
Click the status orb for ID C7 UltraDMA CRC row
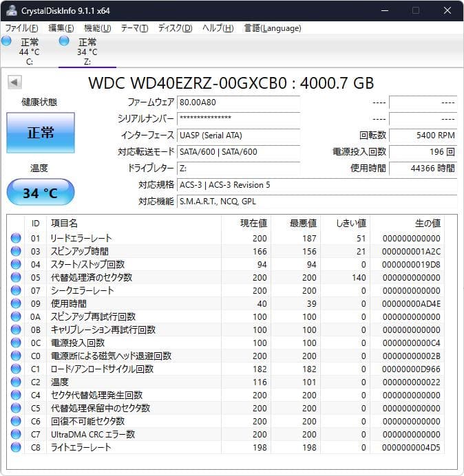(x=16, y=434)
